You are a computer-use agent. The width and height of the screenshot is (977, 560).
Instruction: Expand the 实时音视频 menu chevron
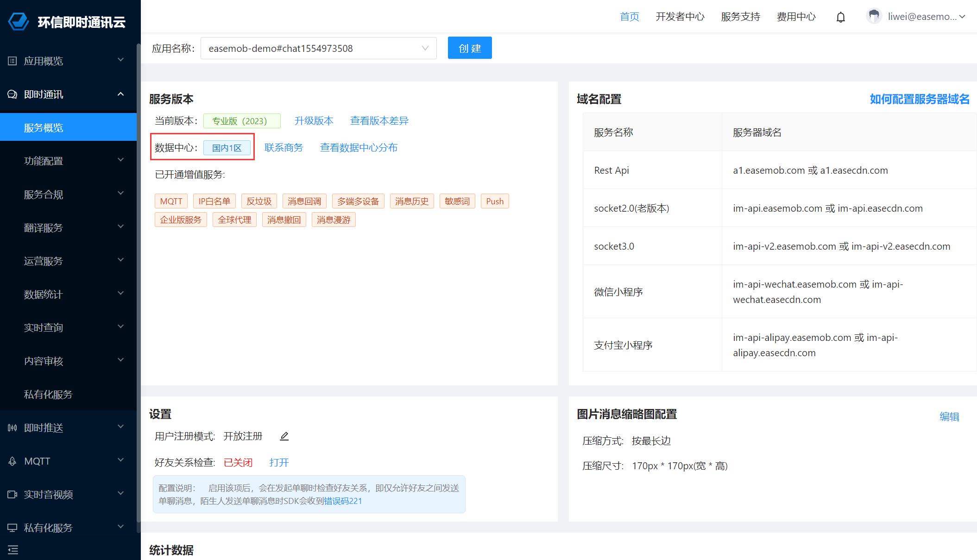point(121,494)
